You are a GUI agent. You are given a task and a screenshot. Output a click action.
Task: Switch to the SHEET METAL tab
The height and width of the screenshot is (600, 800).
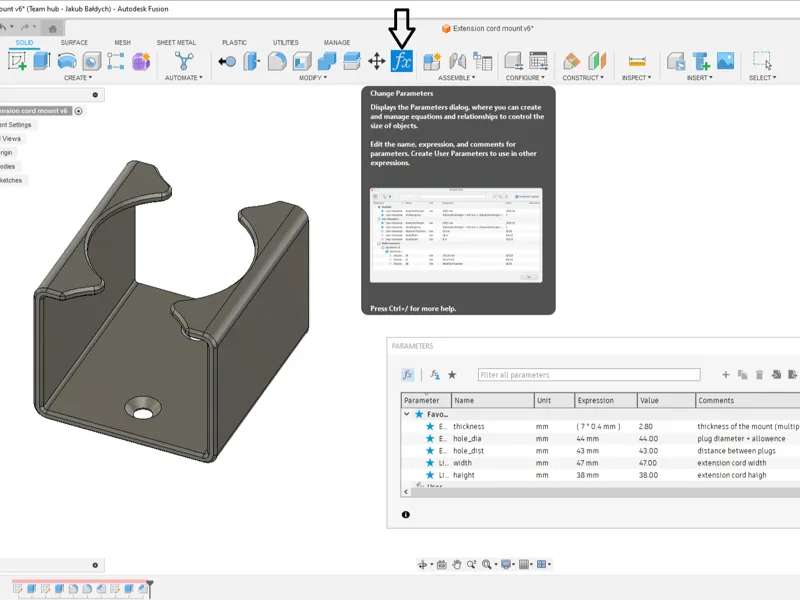(x=176, y=42)
